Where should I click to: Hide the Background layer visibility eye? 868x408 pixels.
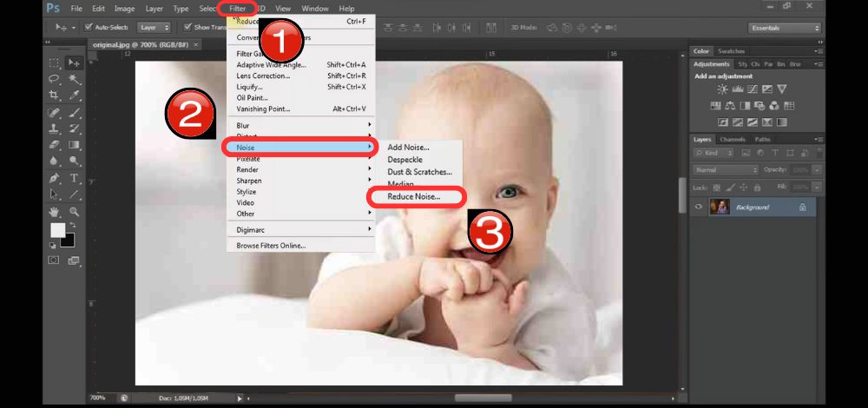[699, 207]
